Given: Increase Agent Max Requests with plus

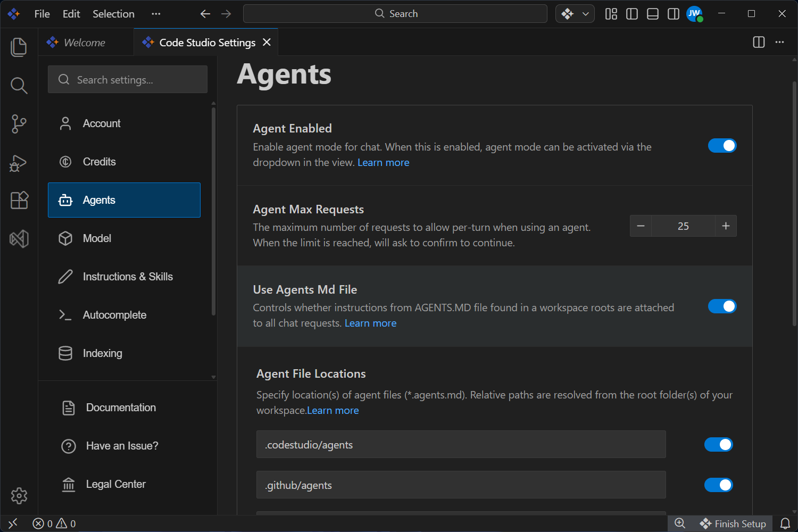Looking at the screenshot, I should pyautogui.click(x=726, y=226).
